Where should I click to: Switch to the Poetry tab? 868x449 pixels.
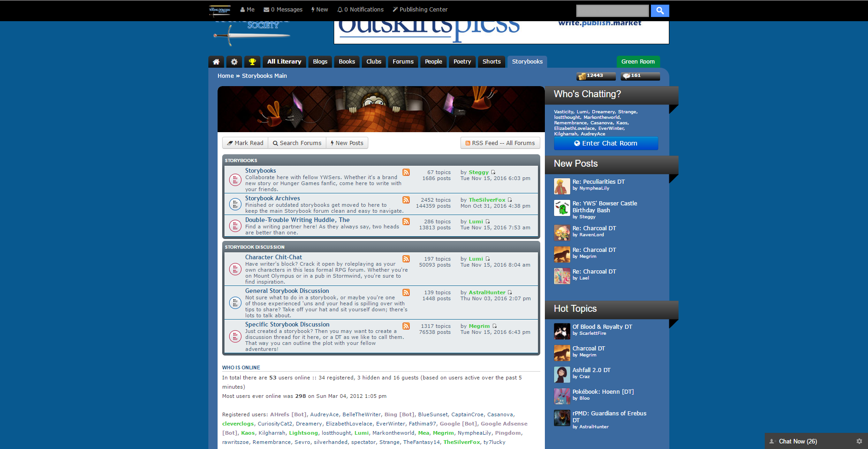coord(462,62)
